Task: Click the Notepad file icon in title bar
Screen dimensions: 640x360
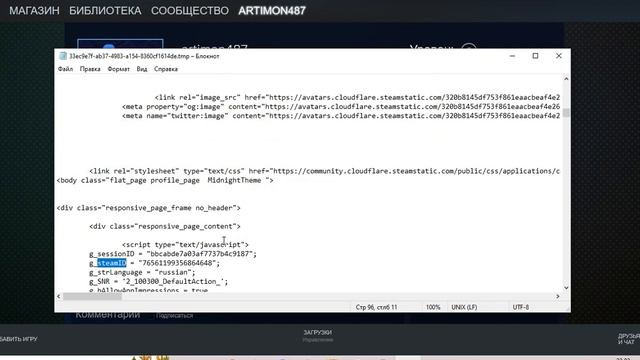Action: coord(63,56)
